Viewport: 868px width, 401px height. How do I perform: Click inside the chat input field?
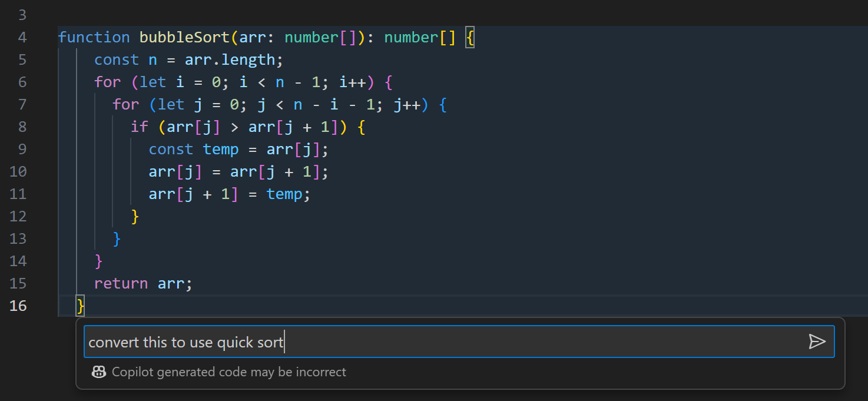[412, 341]
